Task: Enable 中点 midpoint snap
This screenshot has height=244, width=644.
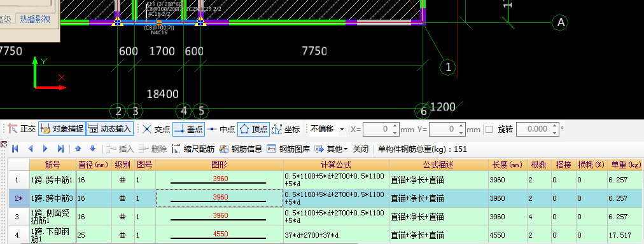Action: pos(221,129)
